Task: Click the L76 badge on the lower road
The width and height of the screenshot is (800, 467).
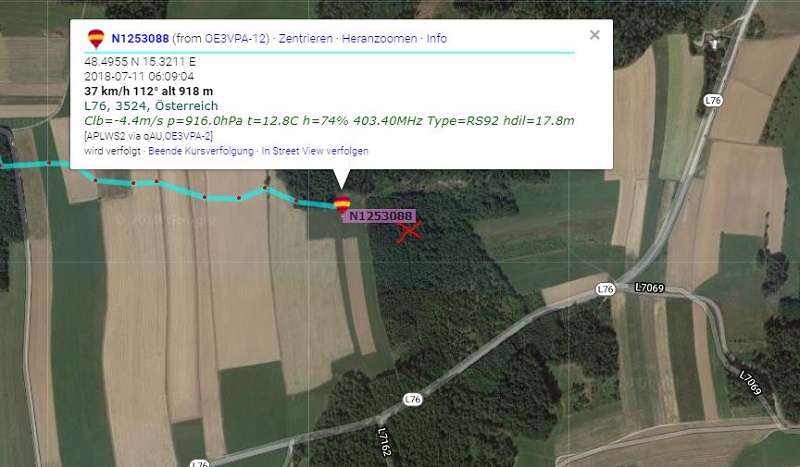Action: pos(413,399)
